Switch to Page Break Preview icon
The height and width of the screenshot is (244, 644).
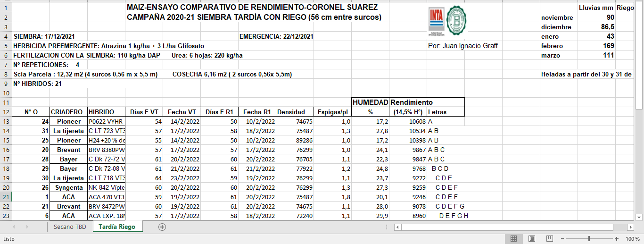tap(549, 239)
